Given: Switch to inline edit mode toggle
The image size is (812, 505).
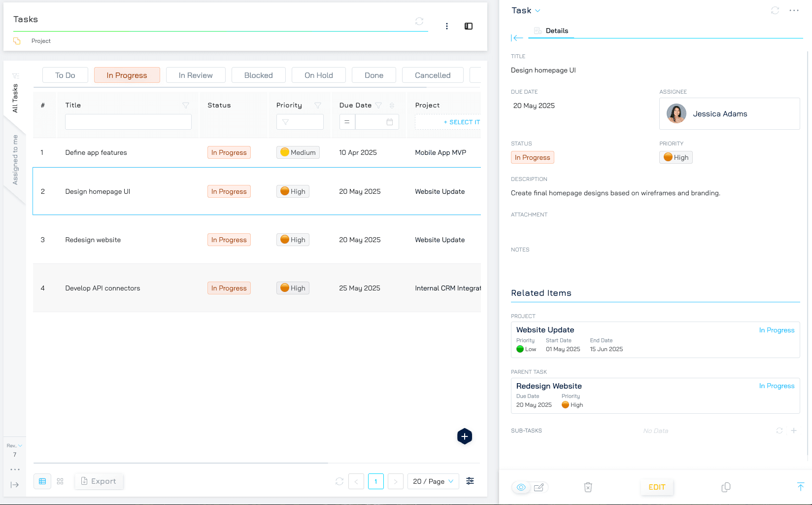Looking at the screenshot, I should (539, 487).
